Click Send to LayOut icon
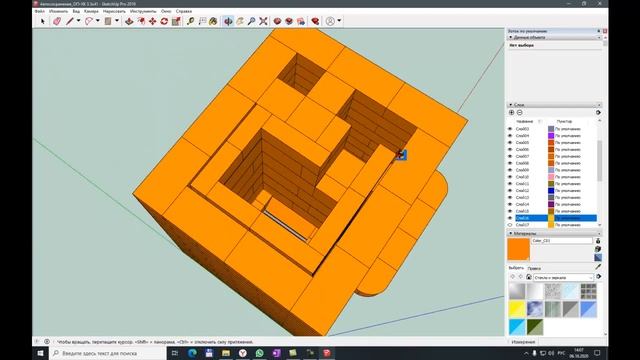 [x=301, y=21]
